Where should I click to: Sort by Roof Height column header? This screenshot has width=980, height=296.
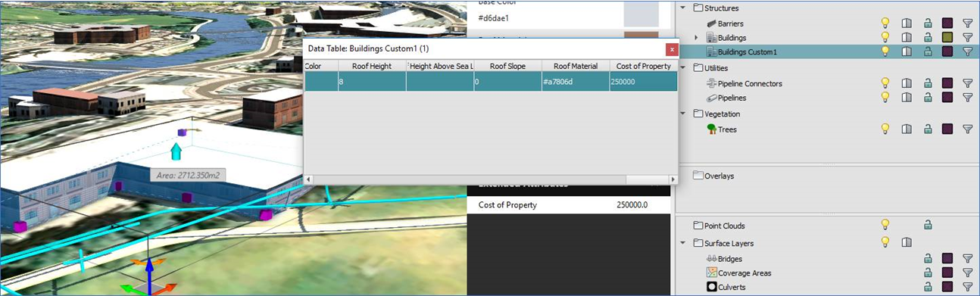[372, 66]
